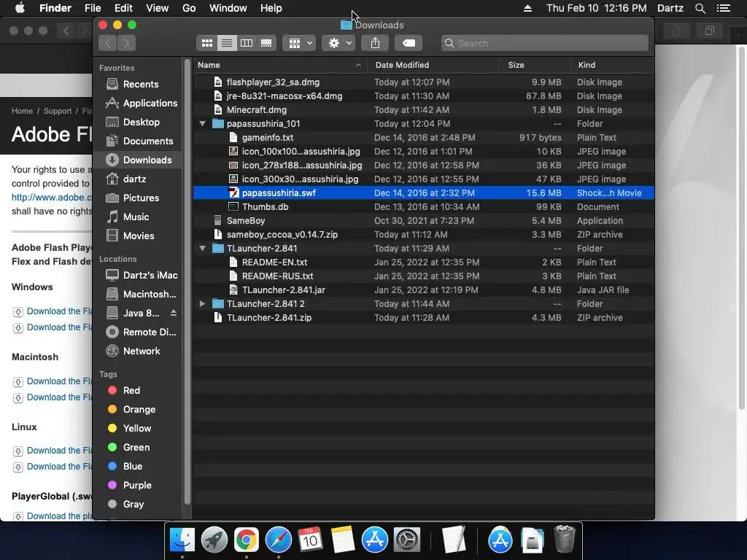
Task: Select Dartz's iMac under Locations
Action: 137,275
